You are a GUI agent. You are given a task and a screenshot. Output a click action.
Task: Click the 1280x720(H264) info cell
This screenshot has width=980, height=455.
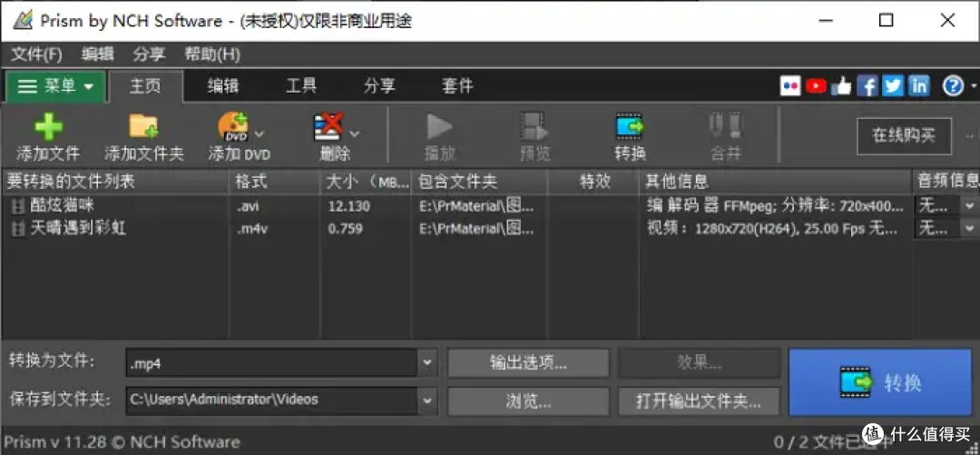(772, 229)
